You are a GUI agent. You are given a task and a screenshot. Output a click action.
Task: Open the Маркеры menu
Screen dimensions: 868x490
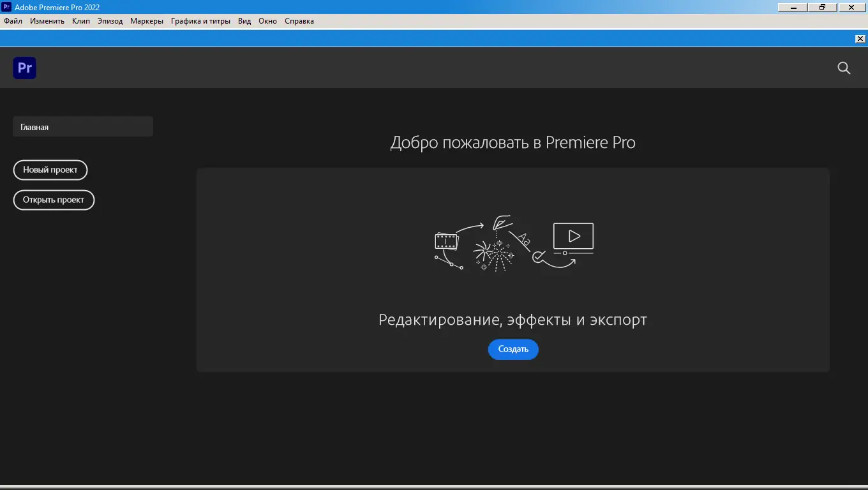(146, 20)
